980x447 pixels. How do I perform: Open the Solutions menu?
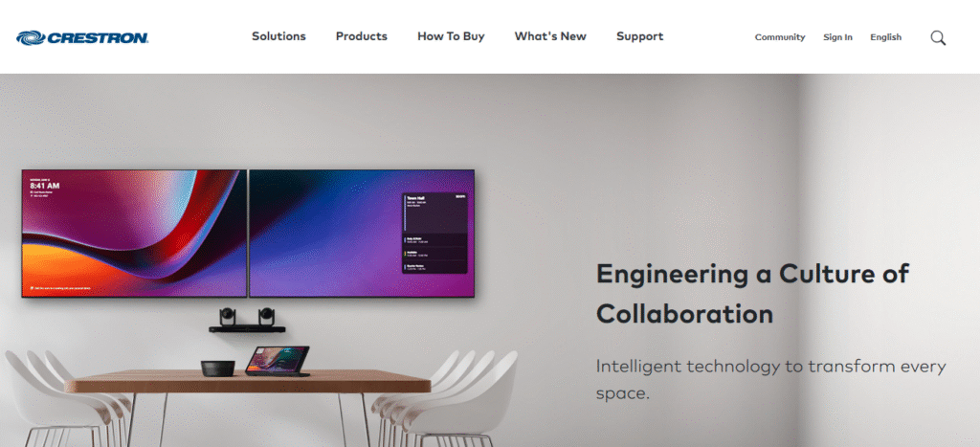278,36
